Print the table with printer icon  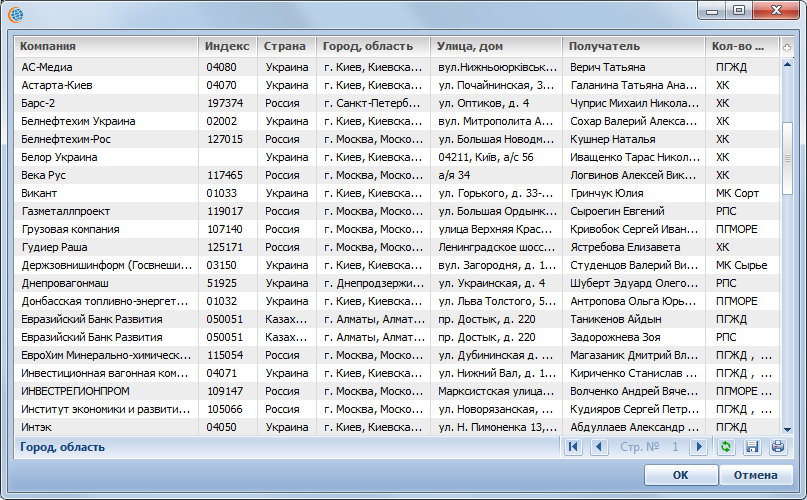[778, 446]
